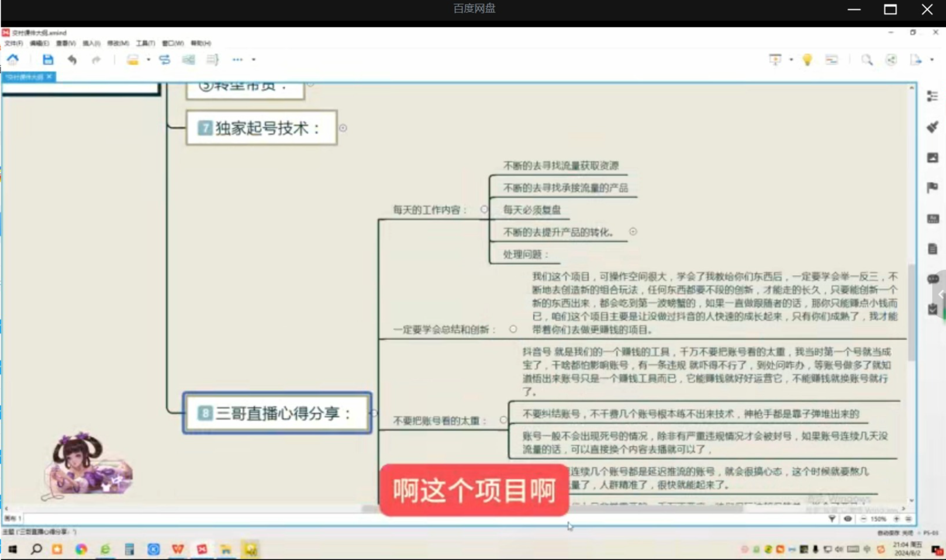Image resolution: width=946 pixels, height=560 pixels.
Task: Click the Home button in the toolbar
Action: pos(13,59)
